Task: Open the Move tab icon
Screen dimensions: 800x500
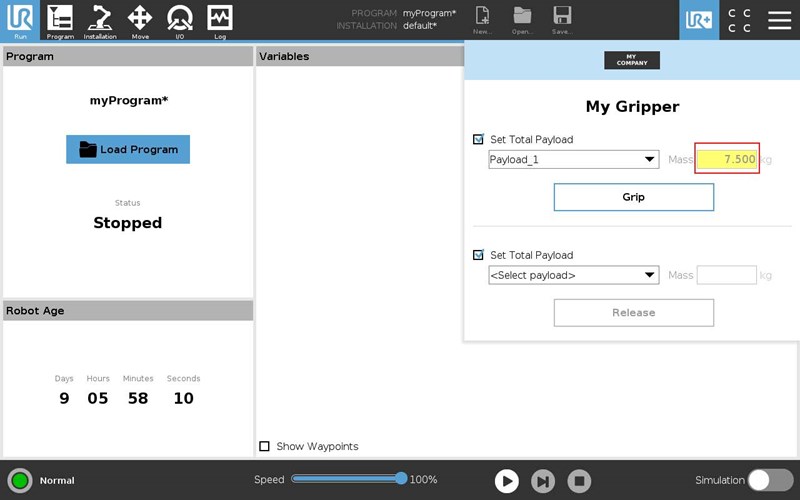Action: click(140, 20)
